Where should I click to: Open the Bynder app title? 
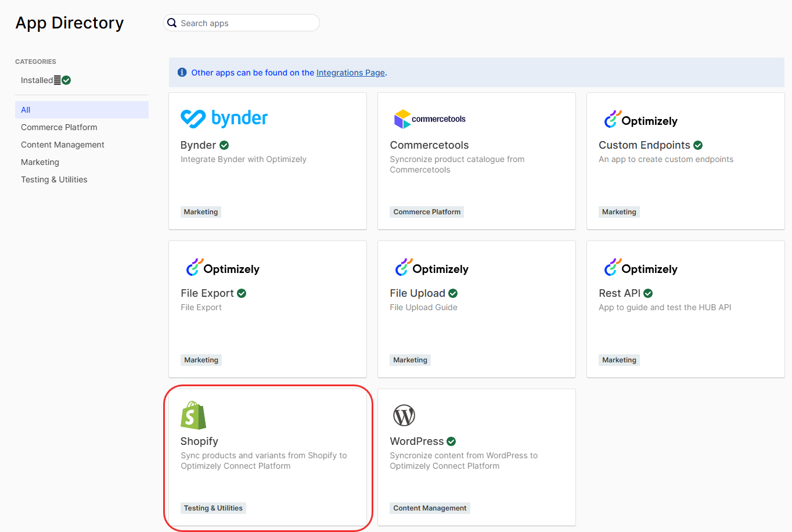coord(198,145)
